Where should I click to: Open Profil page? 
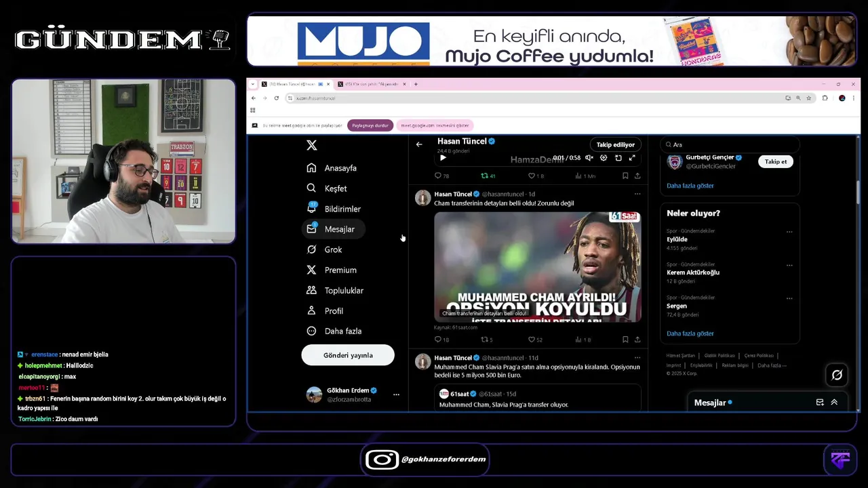[x=325, y=310]
